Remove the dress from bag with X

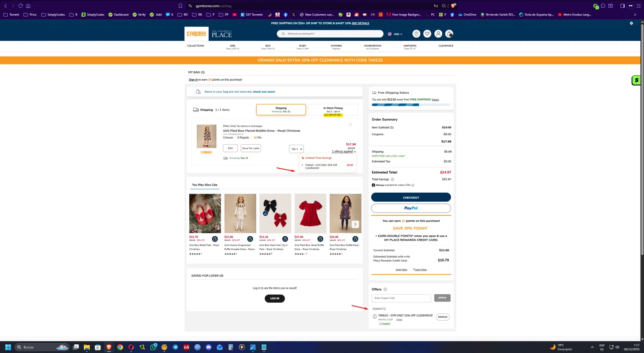coord(350,125)
